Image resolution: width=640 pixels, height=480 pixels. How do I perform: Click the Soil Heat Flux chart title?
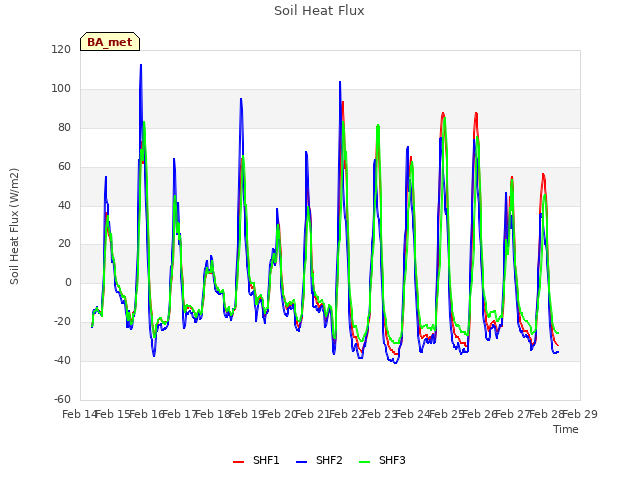coord(319,11)
